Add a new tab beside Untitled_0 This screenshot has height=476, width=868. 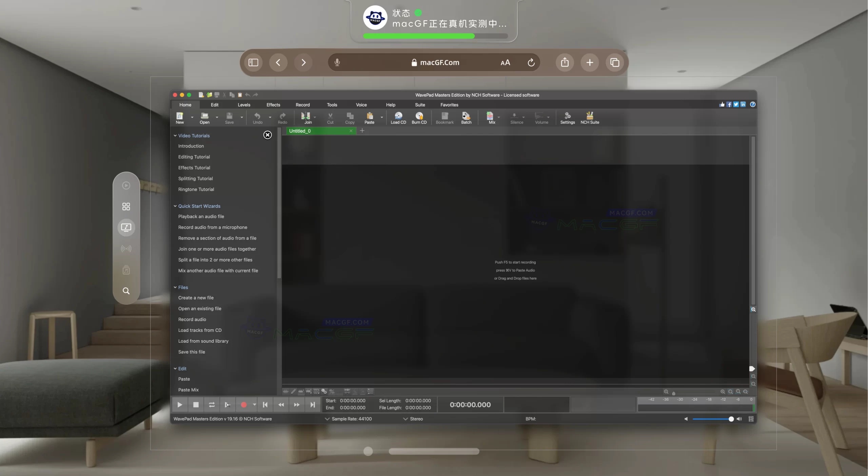click(362, 131)
